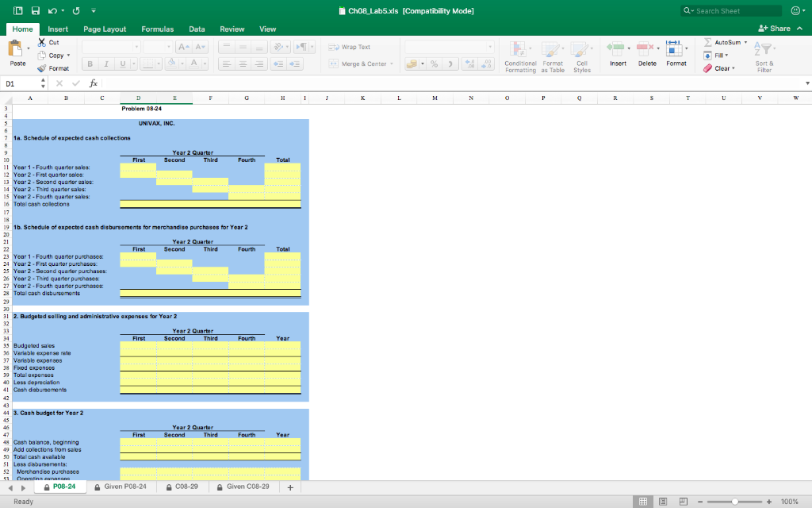Decrease font size button

201,47
